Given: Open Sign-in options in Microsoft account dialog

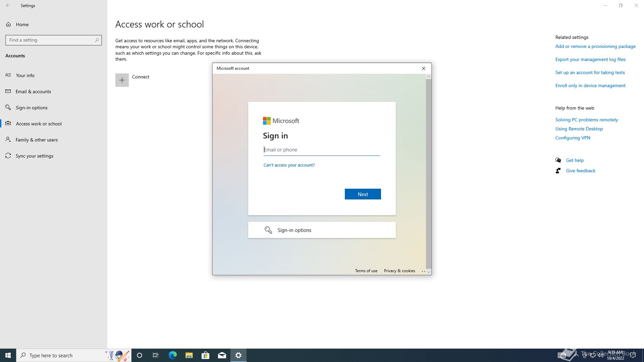Looking at the screenshot, I should point(322,230).
